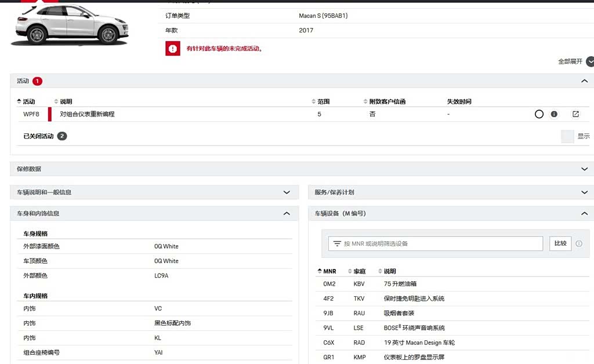Sort activity table by 范围 column
594x364 pixels.
(x=320, y=101)
